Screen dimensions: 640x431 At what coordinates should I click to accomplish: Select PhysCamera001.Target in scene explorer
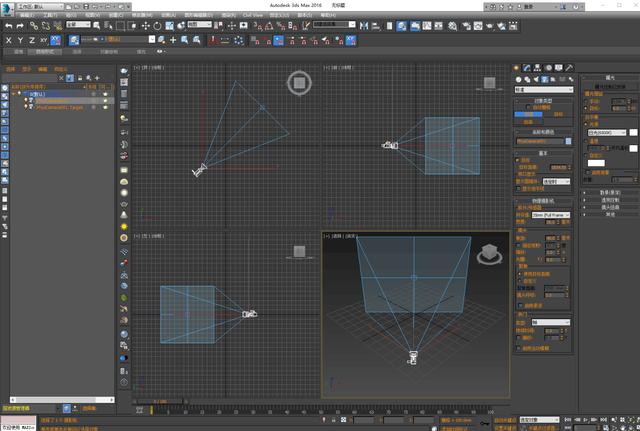click(x=60, y=107)
